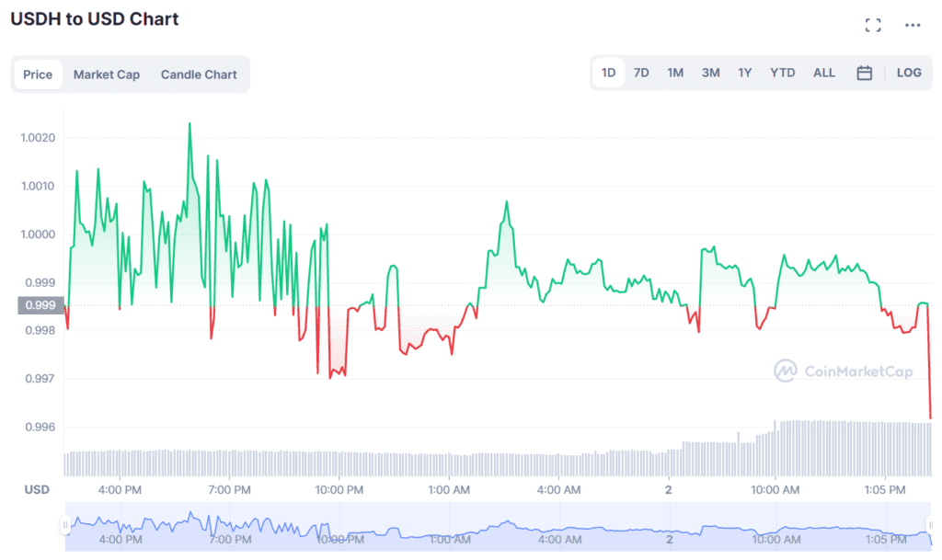The width and height of the screenshot is (942, 560).
Task: Click the USDH to USD Chart heading
Action: click(95, 19)
